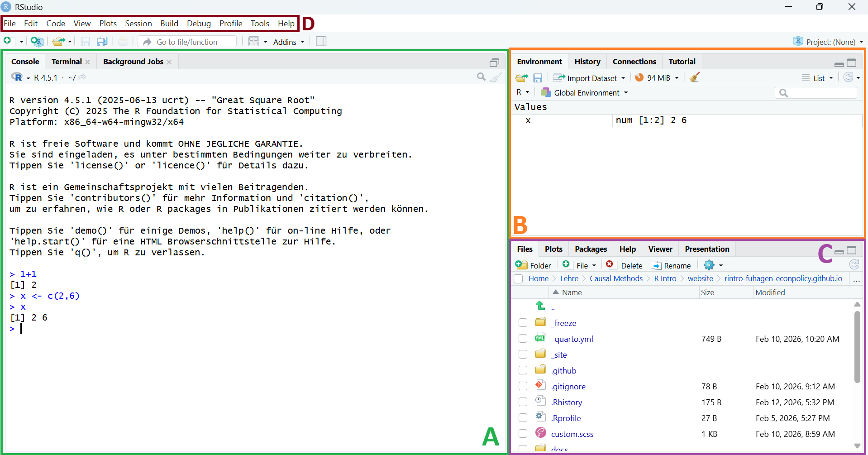Minimize the Environment pane

point(839,63)
